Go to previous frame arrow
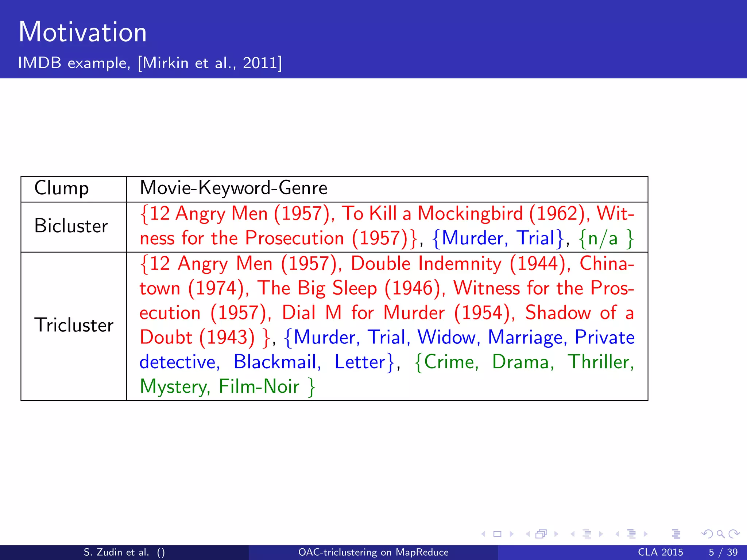 tap(528, 534)
